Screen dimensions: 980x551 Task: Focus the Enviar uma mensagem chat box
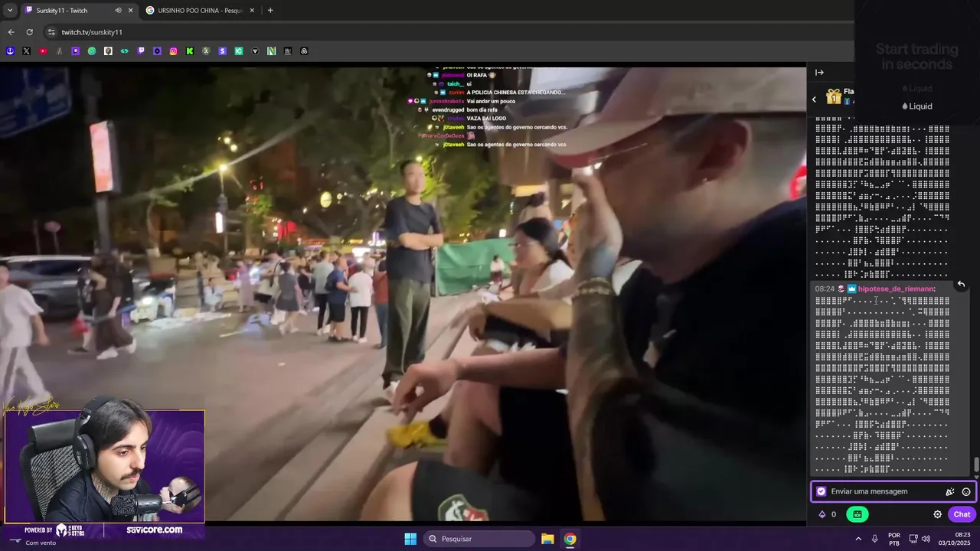click(884, 492)
